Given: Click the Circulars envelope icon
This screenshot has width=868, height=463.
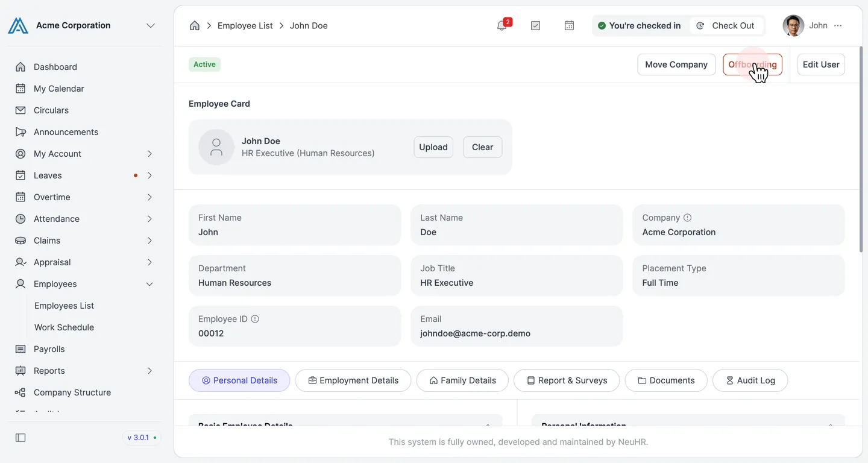Looking at the screenshot, I should click(x=20, y=110).
